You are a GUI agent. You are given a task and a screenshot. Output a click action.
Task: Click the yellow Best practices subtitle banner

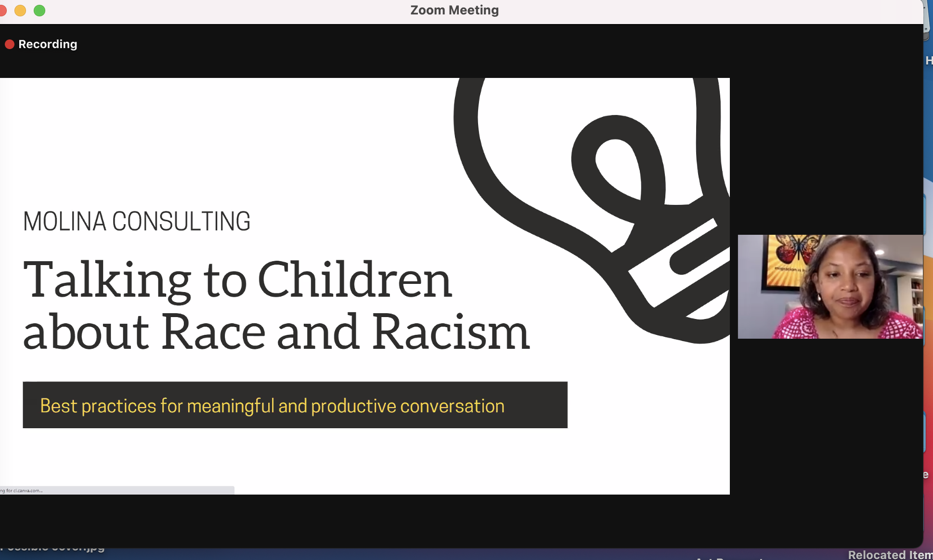[x=295, y=405]
